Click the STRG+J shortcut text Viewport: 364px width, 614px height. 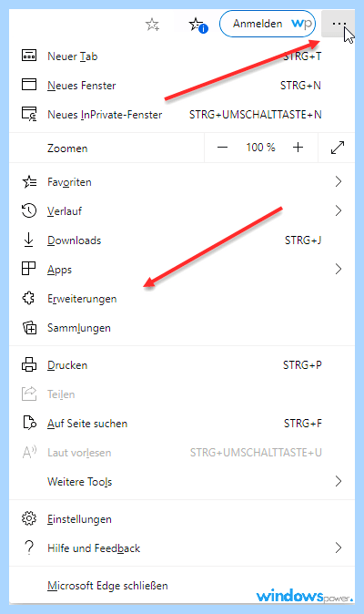pos(303,240)
